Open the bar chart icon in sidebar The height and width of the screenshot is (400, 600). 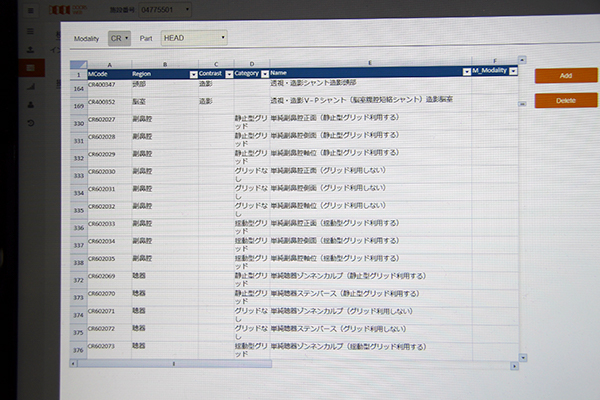click(30, 86)
